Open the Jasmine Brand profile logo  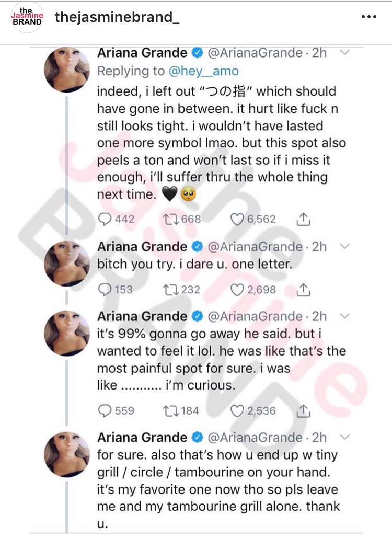tap(27, 17)
